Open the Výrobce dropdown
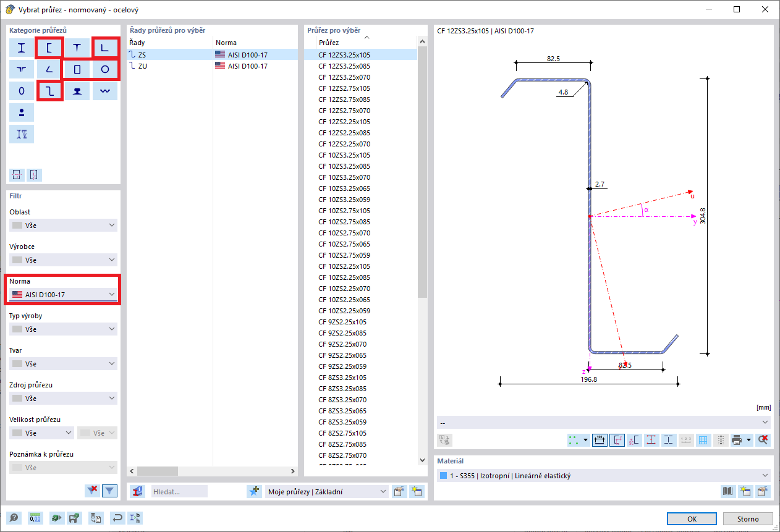This screenshot has height=532, width=780. pos(62,260)
